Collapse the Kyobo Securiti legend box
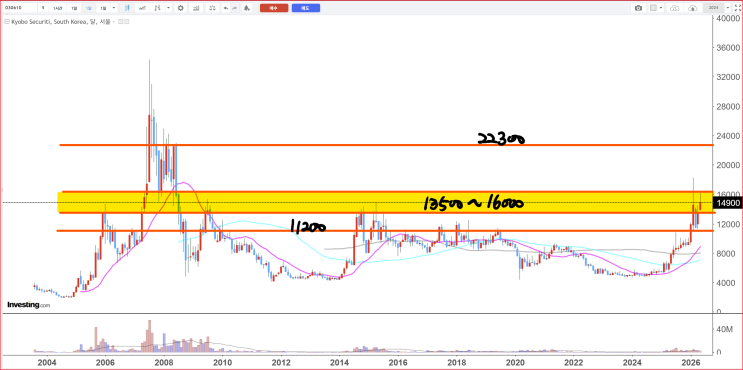The width and height of the screenshot is (743, 370). (7, 22)
